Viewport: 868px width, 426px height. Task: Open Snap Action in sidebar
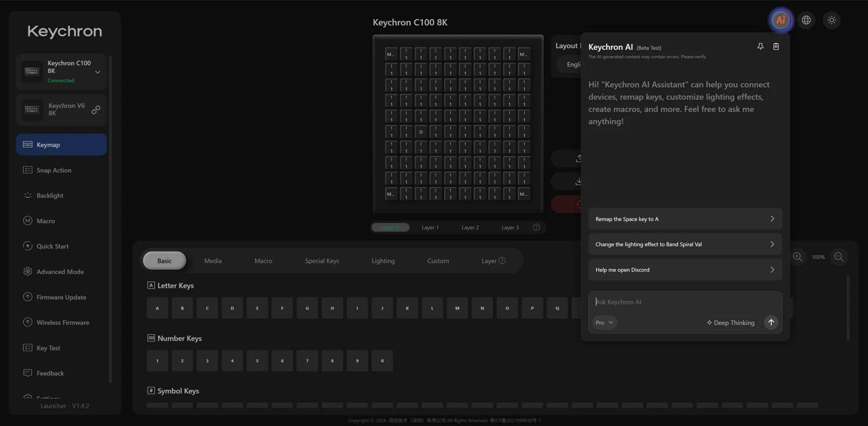pyautogui.click(x=61, y=170)
